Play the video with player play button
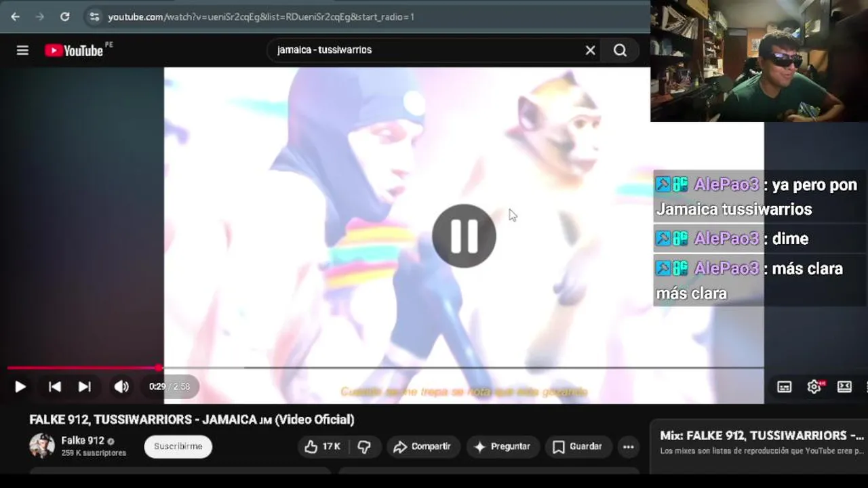868x488 pixels. pos(20,386)
